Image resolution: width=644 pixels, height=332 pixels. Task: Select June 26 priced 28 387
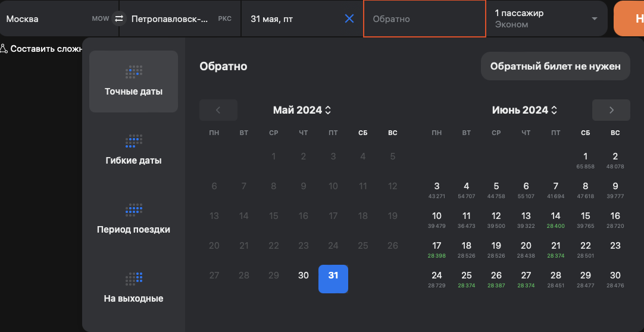point(496,279)
